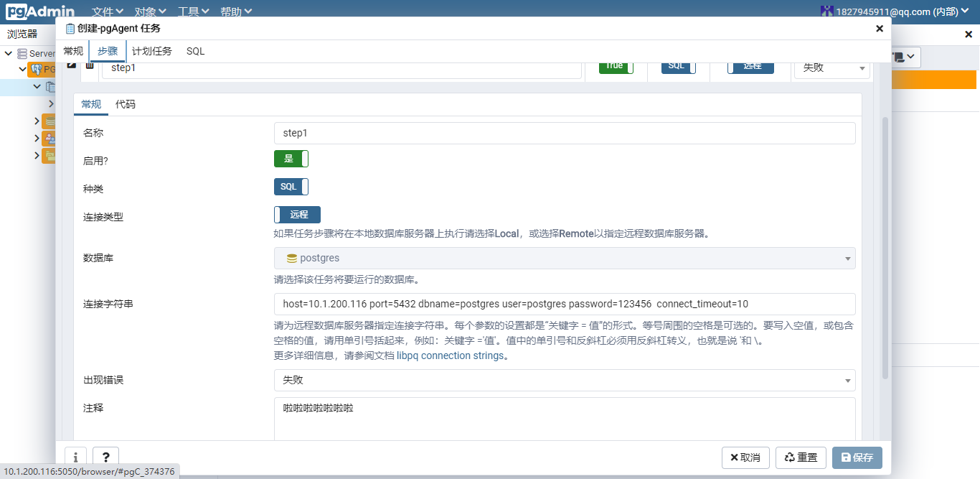Expand the Servers tree node
This screenshot has width=980, height=479.
(9, 53)
